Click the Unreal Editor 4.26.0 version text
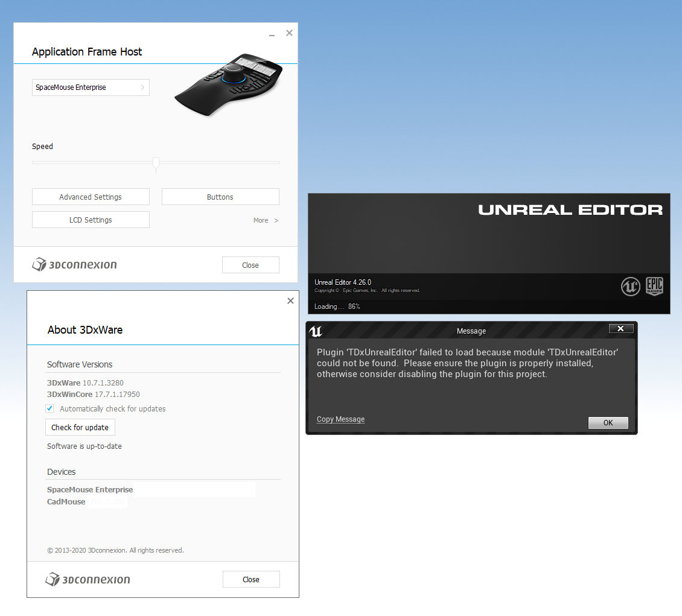682x616 pixels. 343,282
